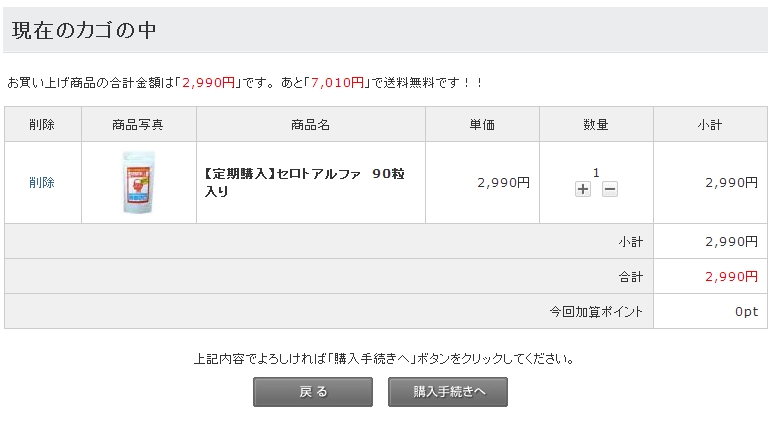Click the 数量 column header

click(x=596, y=125)
